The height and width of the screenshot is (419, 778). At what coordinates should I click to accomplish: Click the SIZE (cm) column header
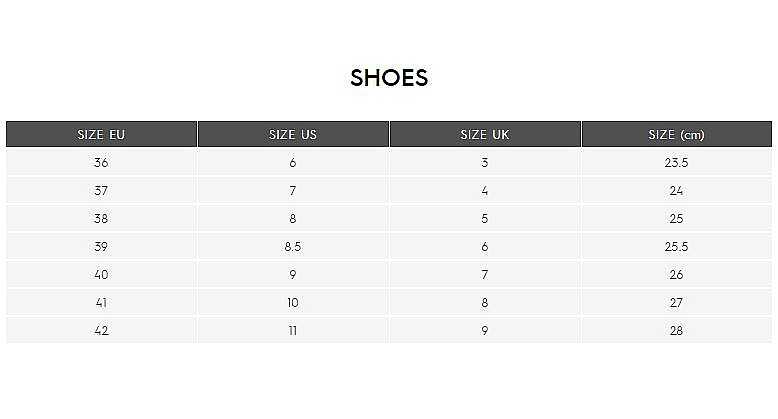[677, 135]
